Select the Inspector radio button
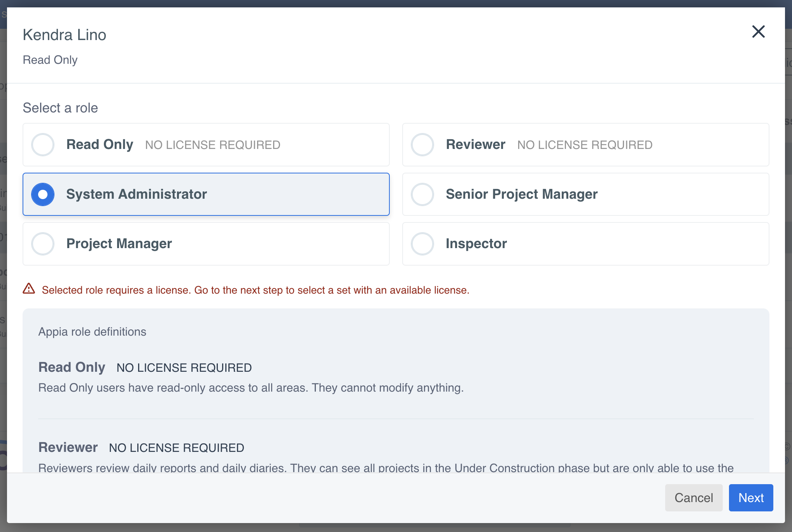The width and height of the screenshot is (792, 532). [422, 244]
